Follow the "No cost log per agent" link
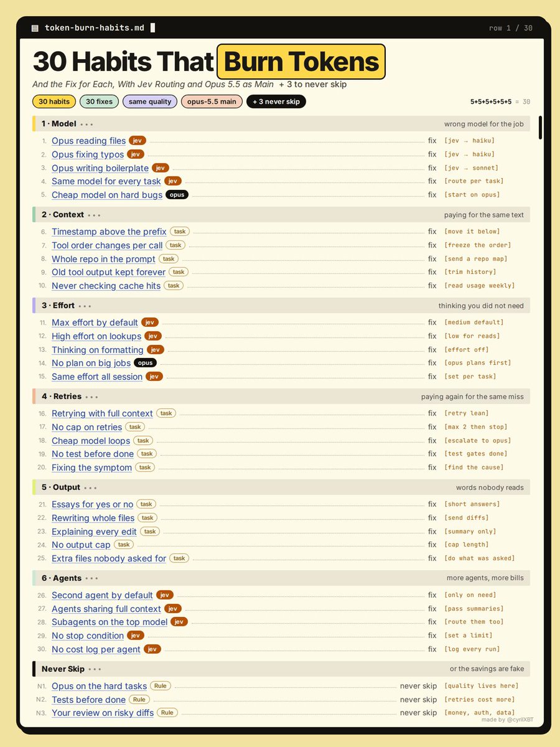The width and height of the screenshot is (560, 747). 96,649
